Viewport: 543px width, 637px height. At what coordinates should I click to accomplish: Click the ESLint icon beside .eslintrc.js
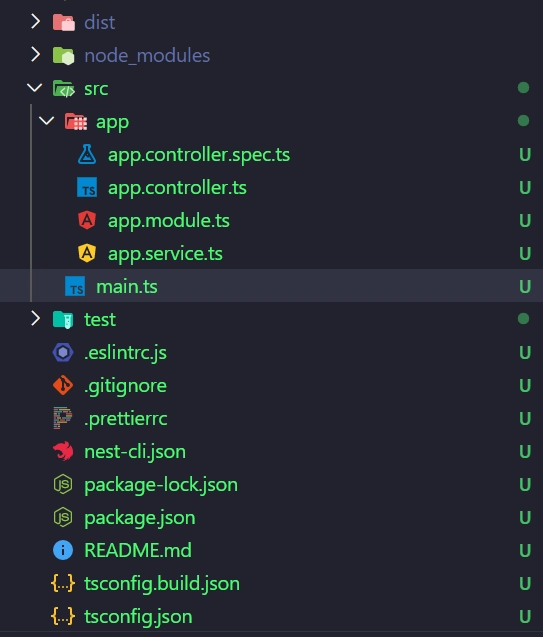(63, 352)
